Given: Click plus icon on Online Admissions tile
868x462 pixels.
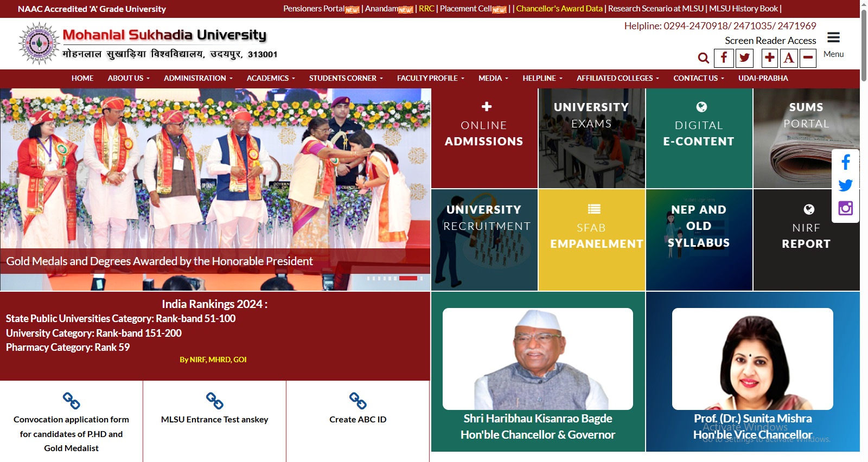Looking at the screenshot, I should tap(487, 106).
